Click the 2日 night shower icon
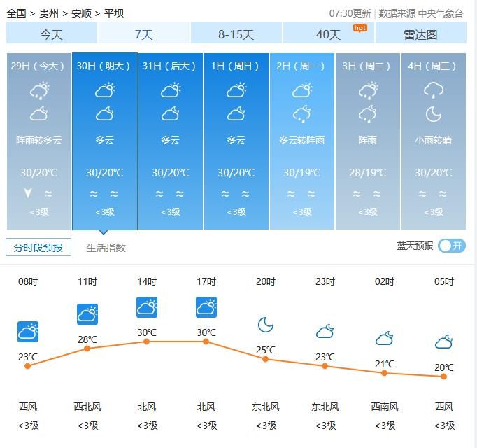Screen dimensions: 477x448 click(302, 114)
